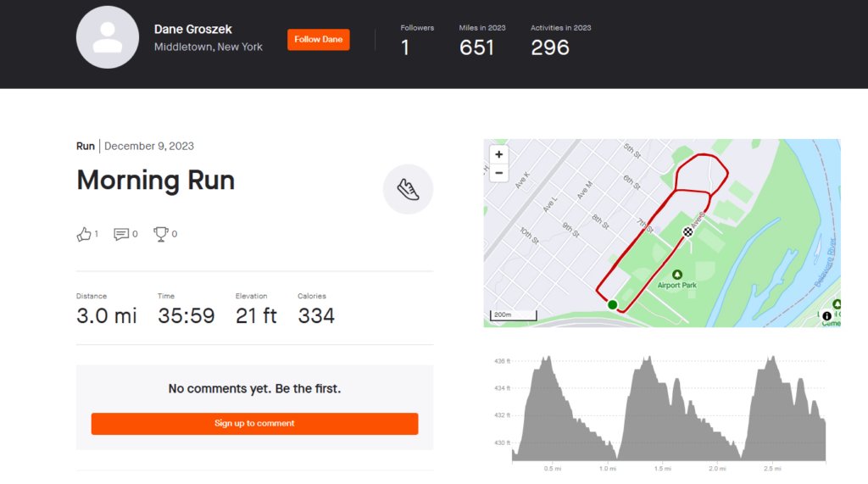Open the map info icon
868x484 pixels.
tap(826, 316)
